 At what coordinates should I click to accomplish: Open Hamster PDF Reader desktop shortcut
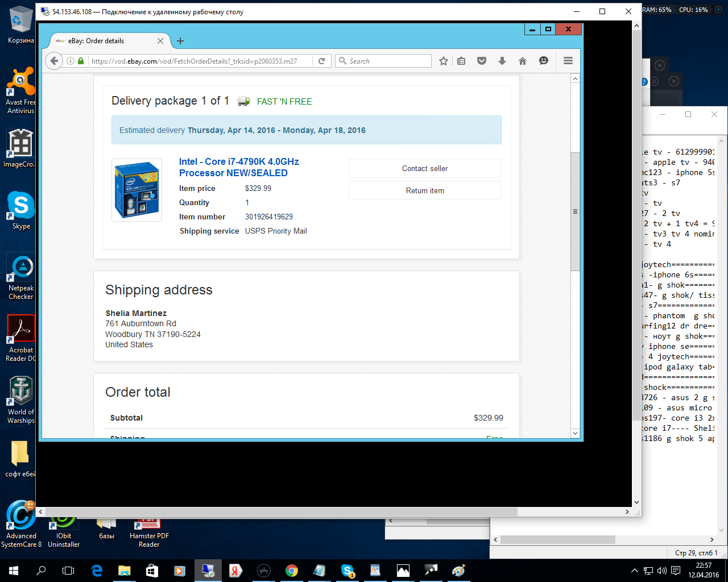tap(149, 532)
